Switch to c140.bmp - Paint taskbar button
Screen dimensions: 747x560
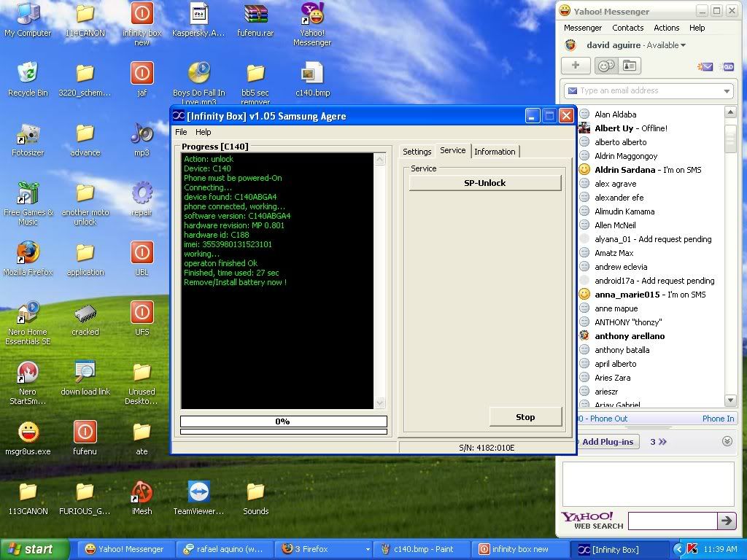click(421, 550)
